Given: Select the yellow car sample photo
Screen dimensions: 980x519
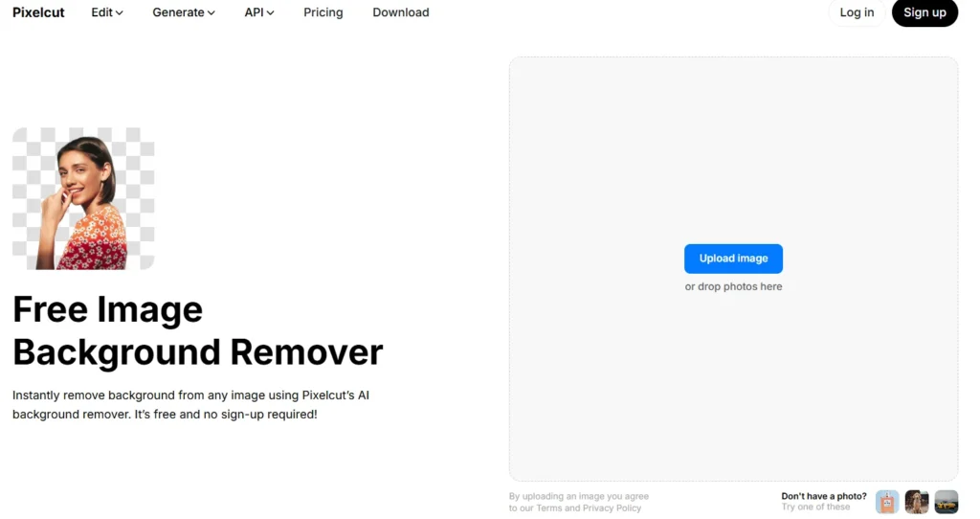Looking at the screenshot, I should pos(947,502).
